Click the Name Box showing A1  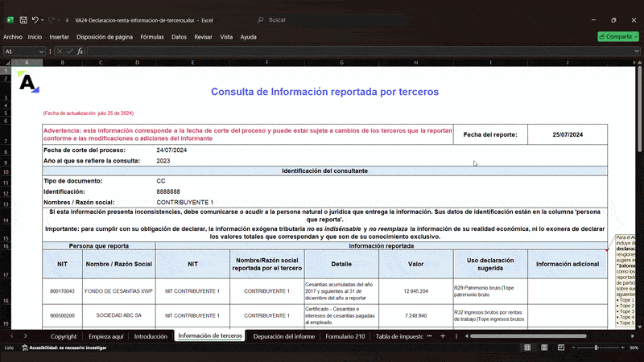coord(21,51)
